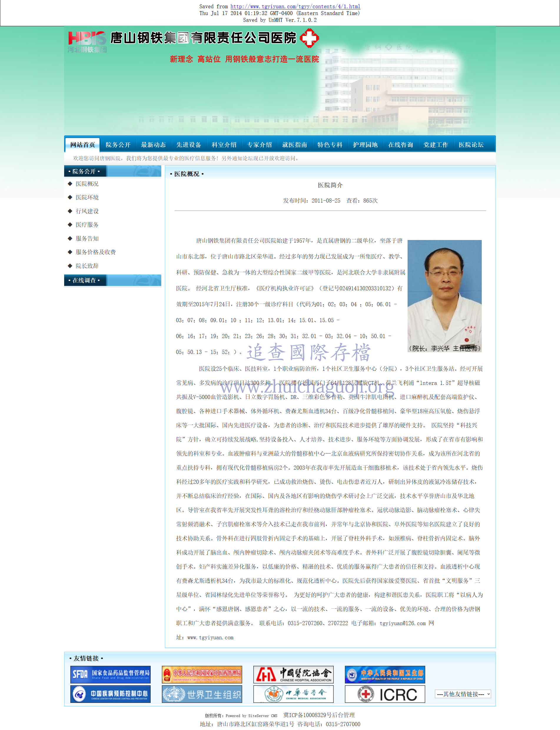Screen dimensions: 560x730
Task: Click the SFDA food and drug administration logo
Action: coord(110,674)
